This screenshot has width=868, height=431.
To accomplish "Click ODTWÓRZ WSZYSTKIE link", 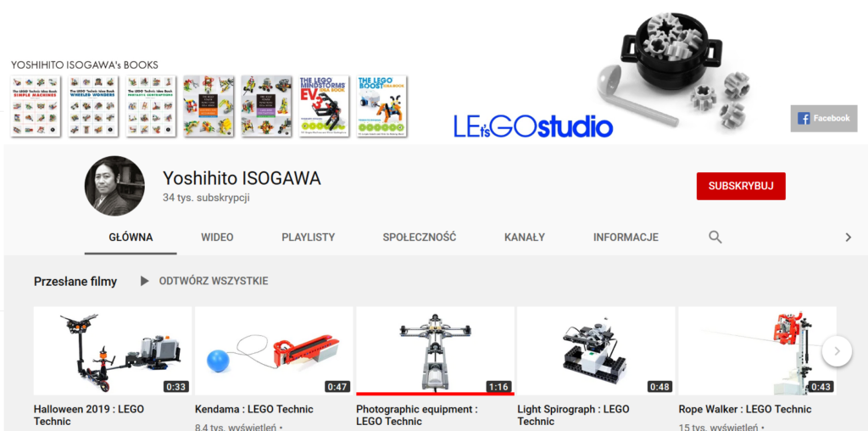I will point(214,281).
